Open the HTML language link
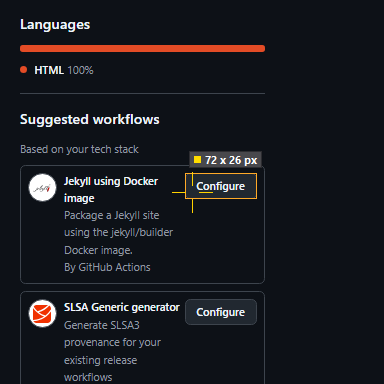Image resolution: width=384 pixels, height=384 pixels. point(49,70)
